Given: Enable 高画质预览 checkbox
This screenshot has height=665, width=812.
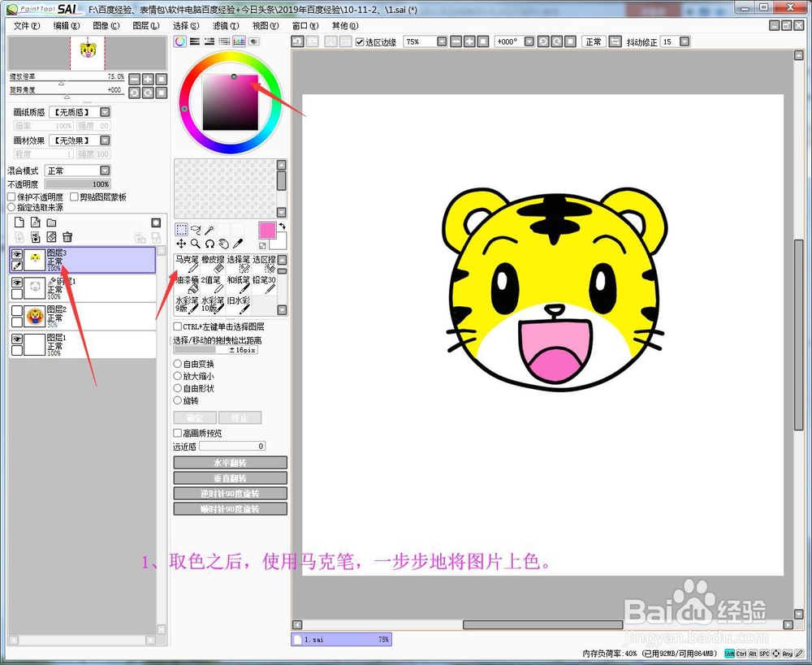Looking at the screenshot, I should 177,433.
